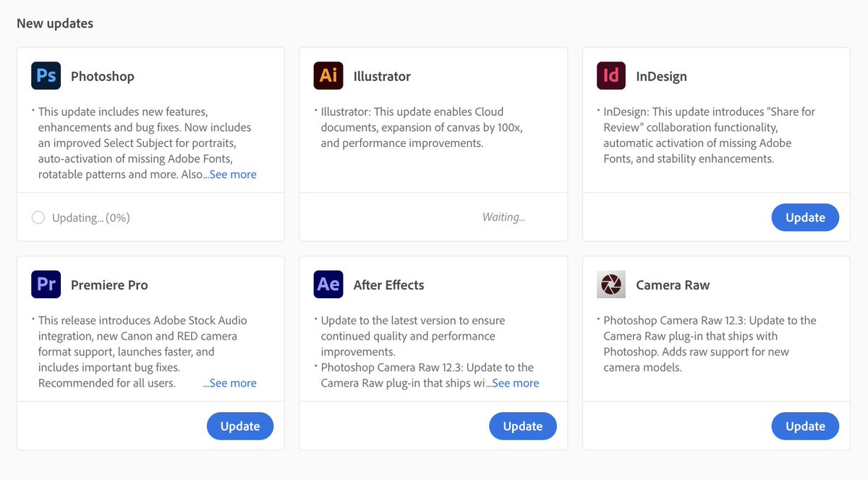
Task: Click the Camera Raw aperture icon
Action: click(611, 285)
